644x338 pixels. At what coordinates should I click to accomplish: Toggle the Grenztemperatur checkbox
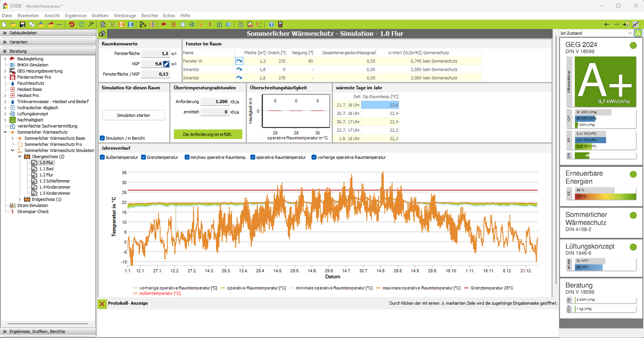tap(144, 158)
